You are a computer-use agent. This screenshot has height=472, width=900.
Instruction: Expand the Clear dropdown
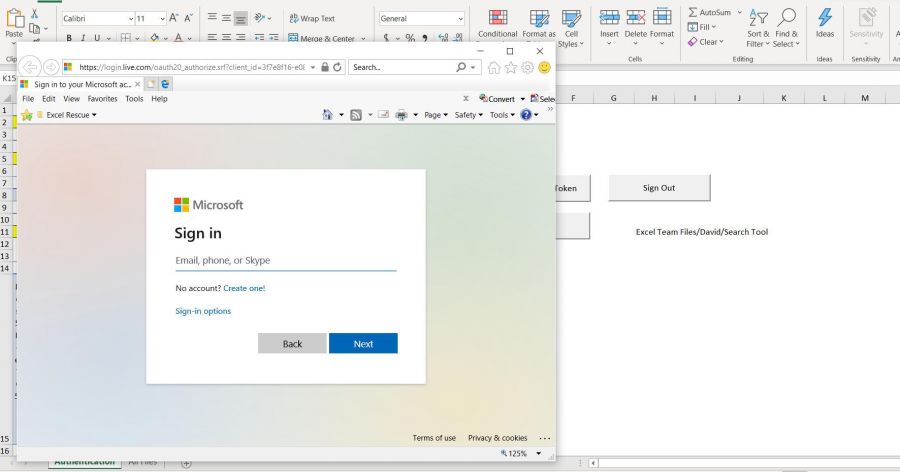721,42
